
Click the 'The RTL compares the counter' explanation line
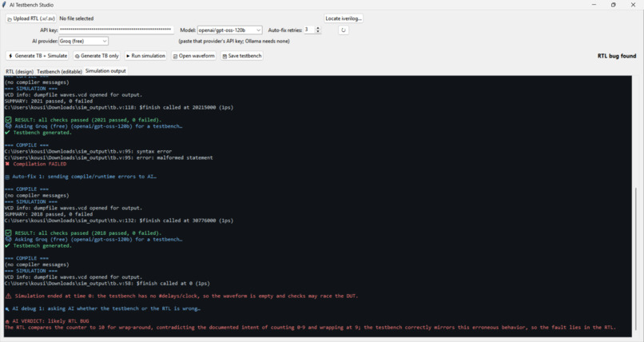click(x=310, y=328)
